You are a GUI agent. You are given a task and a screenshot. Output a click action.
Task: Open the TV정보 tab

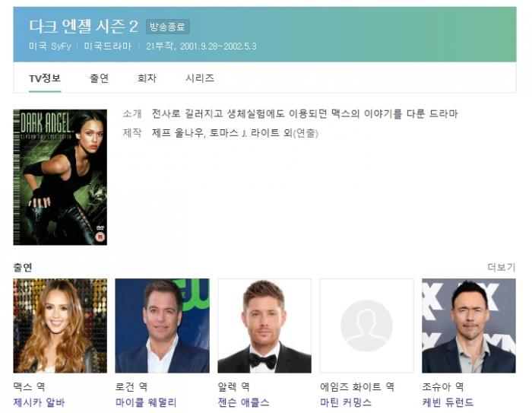[45, 78]
